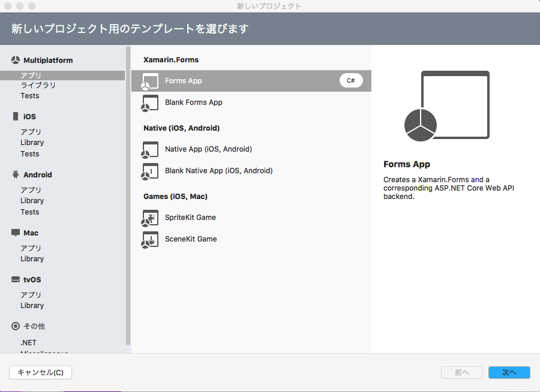Image resolution: width=540 pixels, height=392 pixels.
Task: Select Tests under Multiplatform
Action: pyautogui.click(x=29, y=96)
